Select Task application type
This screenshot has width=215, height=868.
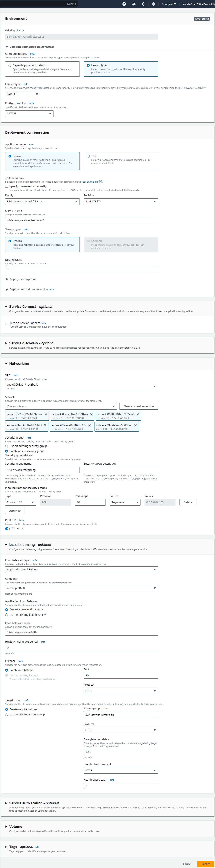[x=88, y=156]
